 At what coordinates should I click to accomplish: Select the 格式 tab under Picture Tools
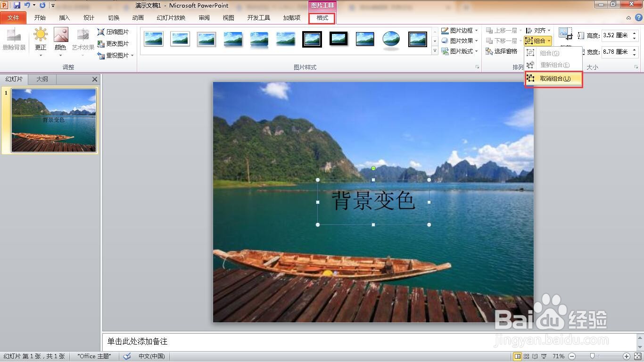(x=322, y=18)
